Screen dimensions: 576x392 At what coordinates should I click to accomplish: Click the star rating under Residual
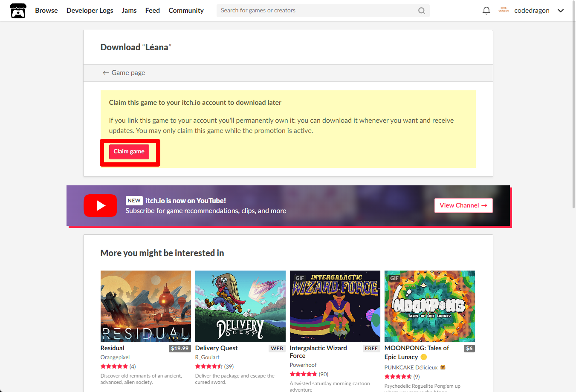(x=114, y=366)
